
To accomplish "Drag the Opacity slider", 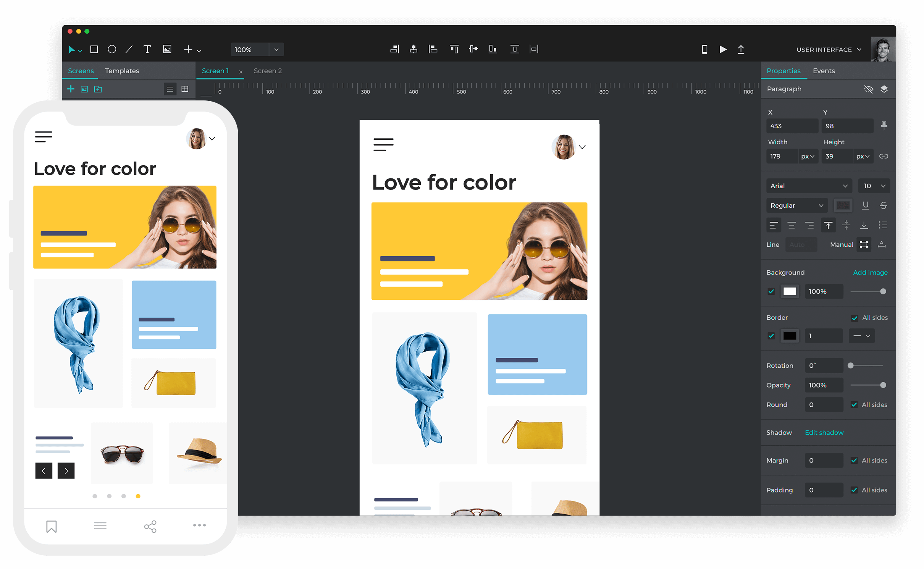I will (885, 384).
